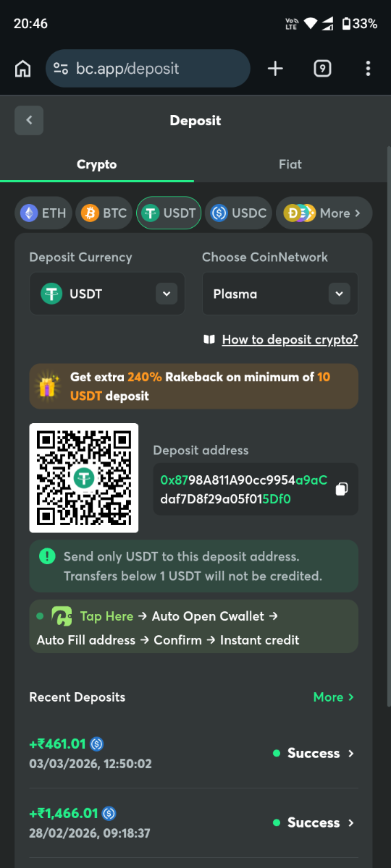Tap the browser home icon

pyautogui.click(x=23, y=69)
